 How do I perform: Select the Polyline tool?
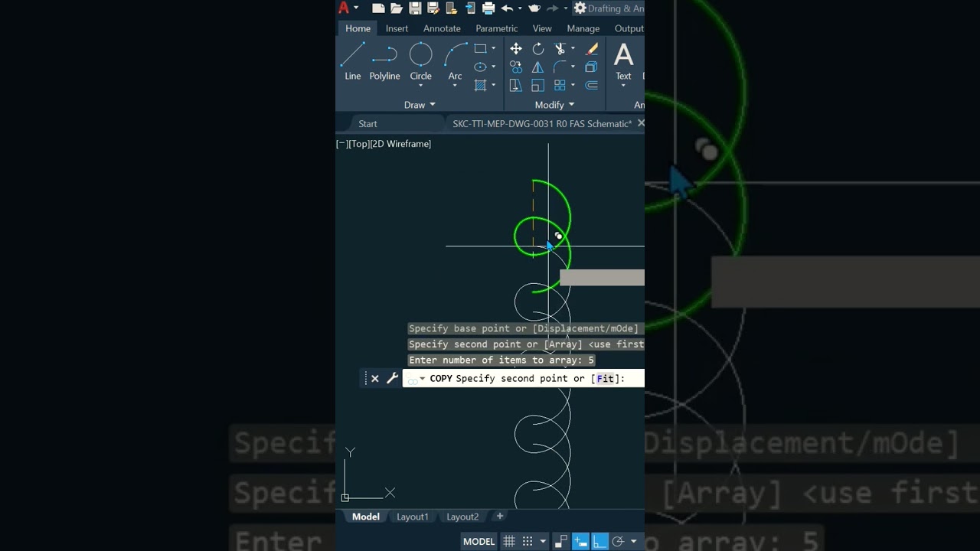click(384, 61)
